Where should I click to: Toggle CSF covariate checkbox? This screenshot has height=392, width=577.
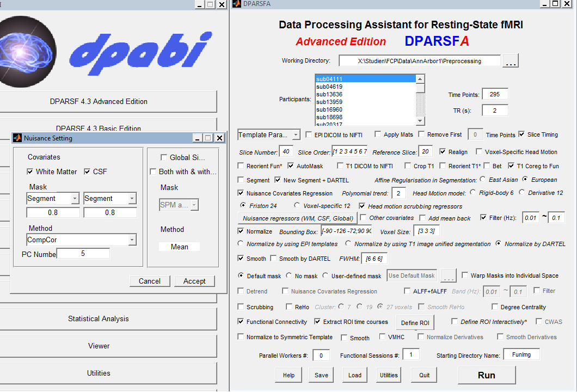pos(87,171)
